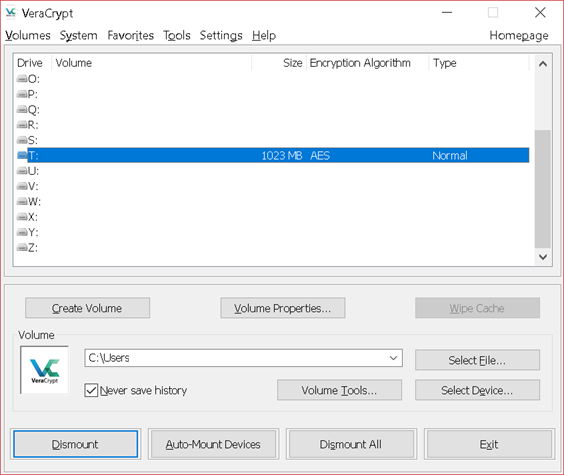The width and height of the screenshot is (564, 475).
Task: Sort by the Type column header
Action: [x=479, y=63]
